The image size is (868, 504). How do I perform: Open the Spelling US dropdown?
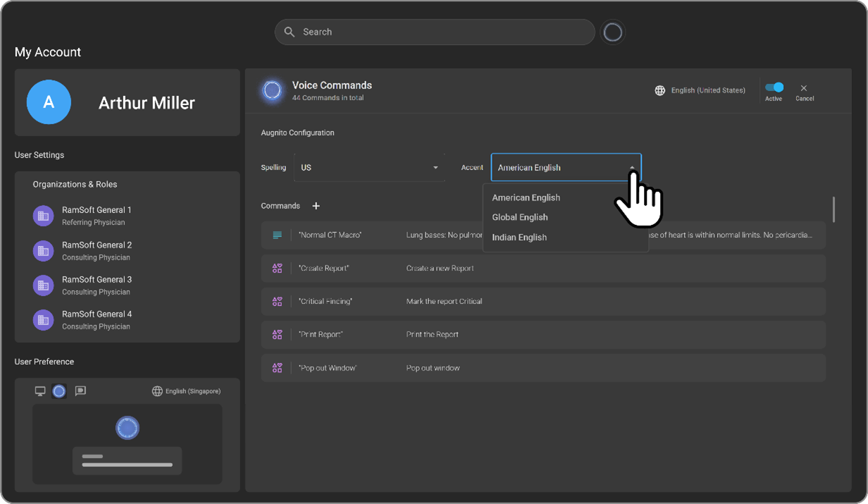click(368, 168)
